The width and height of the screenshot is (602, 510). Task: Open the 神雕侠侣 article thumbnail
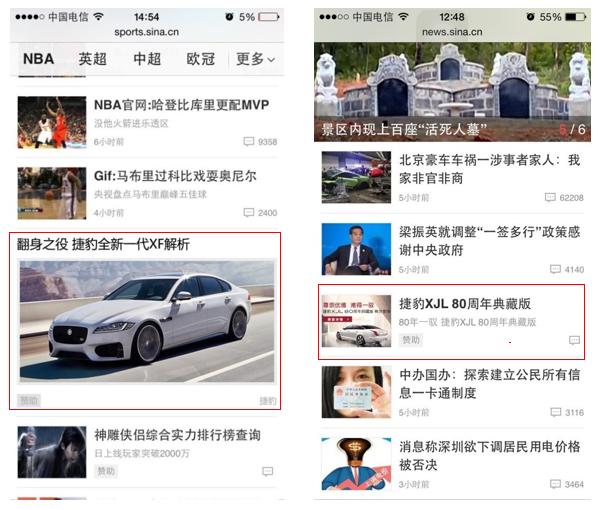52,452
